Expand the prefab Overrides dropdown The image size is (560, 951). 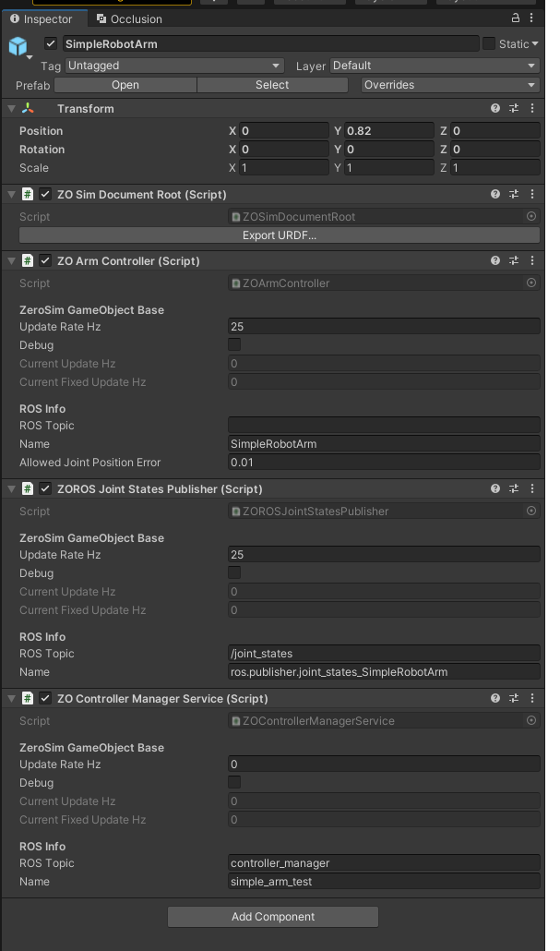pos(449,85)
